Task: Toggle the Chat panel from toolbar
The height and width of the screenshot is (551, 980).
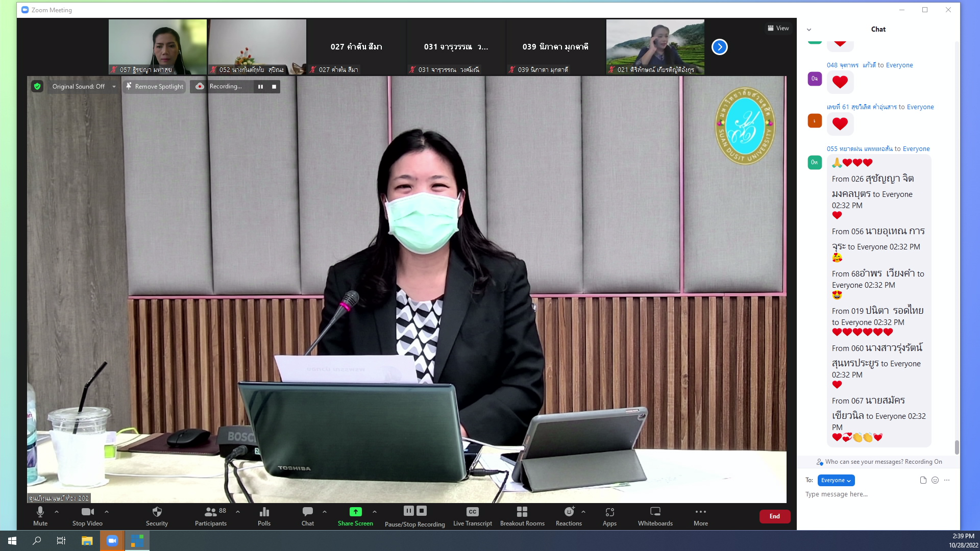Action: click(x=308, y=516)
